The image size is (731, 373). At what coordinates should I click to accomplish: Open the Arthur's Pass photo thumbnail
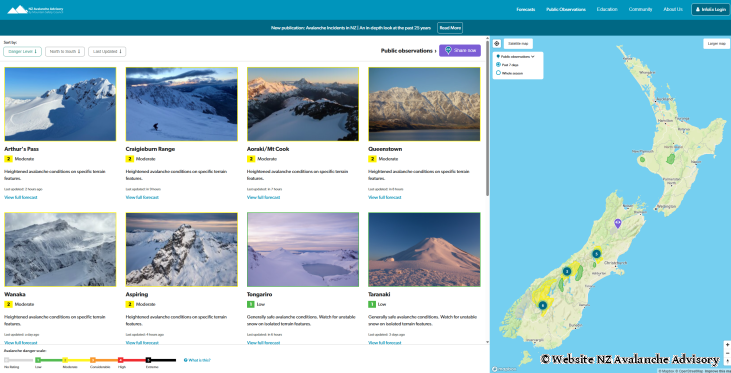[x=60, y=104]
